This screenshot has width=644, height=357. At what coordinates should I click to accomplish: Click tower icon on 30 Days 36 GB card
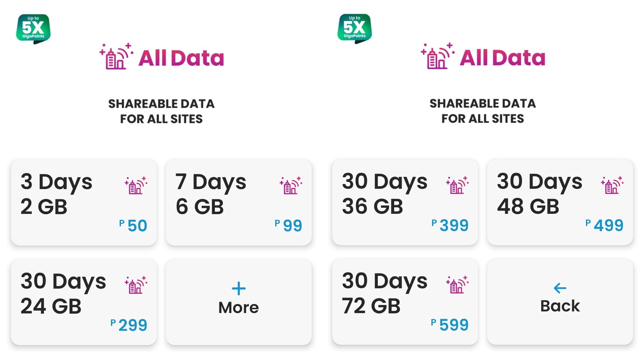pyautogui.click(x=457, y=185)
